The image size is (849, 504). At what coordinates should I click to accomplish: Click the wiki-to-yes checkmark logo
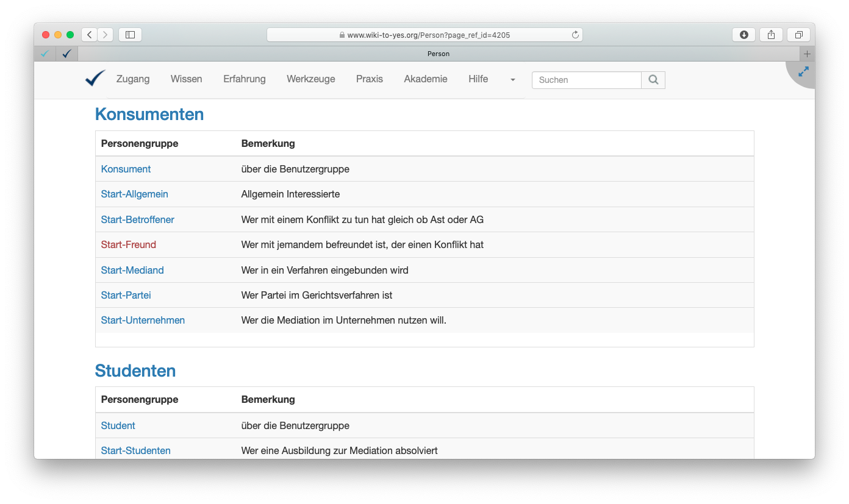tap(95, 79)
